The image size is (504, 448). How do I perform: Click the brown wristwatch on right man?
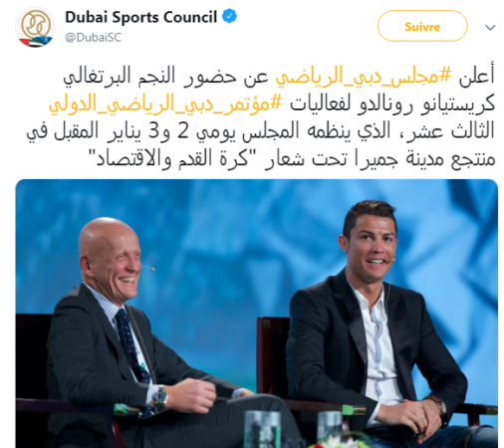tap(438, 407)
